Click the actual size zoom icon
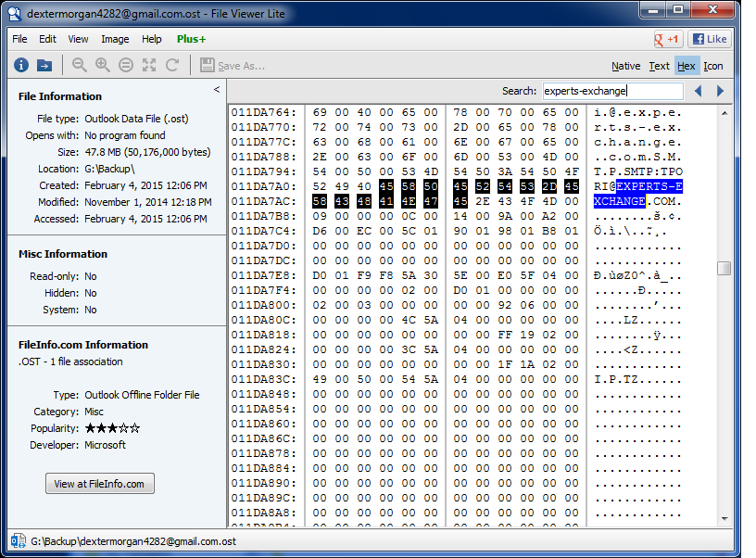This screenshot has width=756, height=558. [126, 65]
